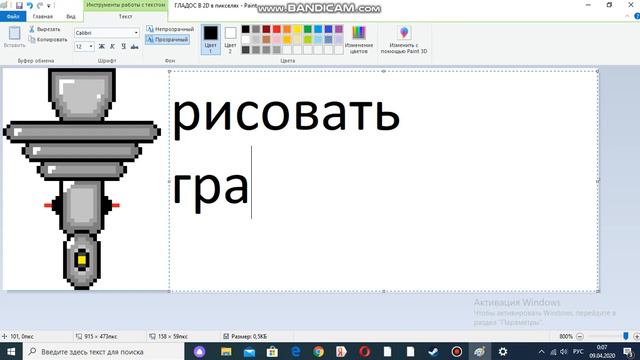640x360 pixels.
Task: Open Bandicam recorder taskbar icon
Action: click(457, 351)
